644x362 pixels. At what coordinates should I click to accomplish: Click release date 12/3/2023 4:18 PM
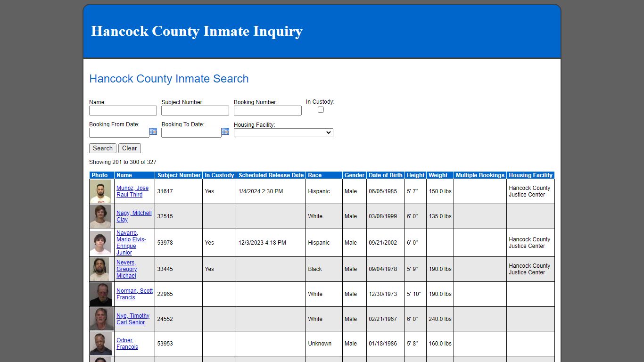click(262, 243)
